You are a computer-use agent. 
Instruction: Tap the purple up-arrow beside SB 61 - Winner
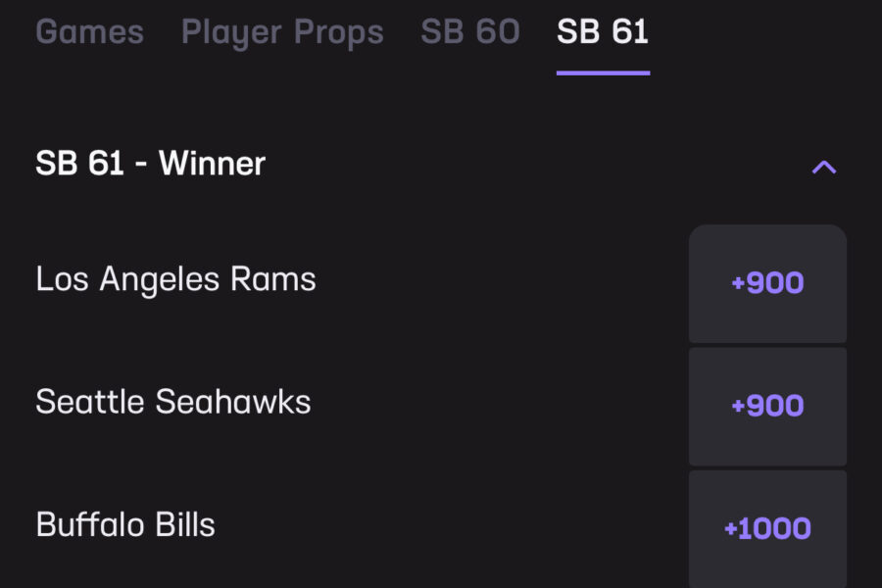(x=824, y=167)
